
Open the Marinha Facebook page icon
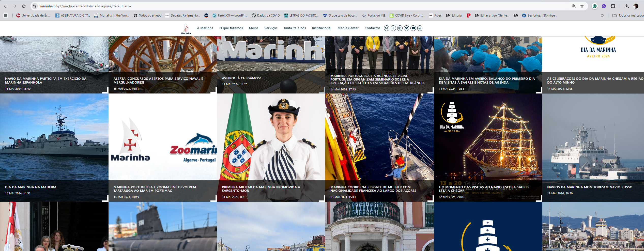coord(393,28)
